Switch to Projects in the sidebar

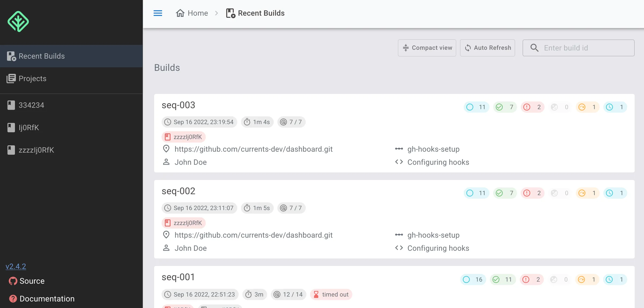pyautogui.click(x=32, y=78)
